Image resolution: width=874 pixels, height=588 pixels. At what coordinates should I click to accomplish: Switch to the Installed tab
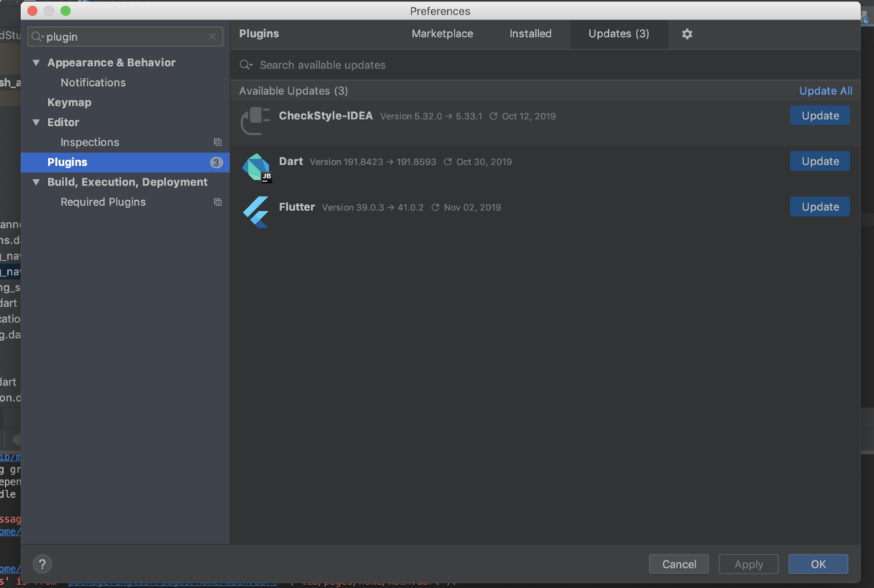coord(530,33)
